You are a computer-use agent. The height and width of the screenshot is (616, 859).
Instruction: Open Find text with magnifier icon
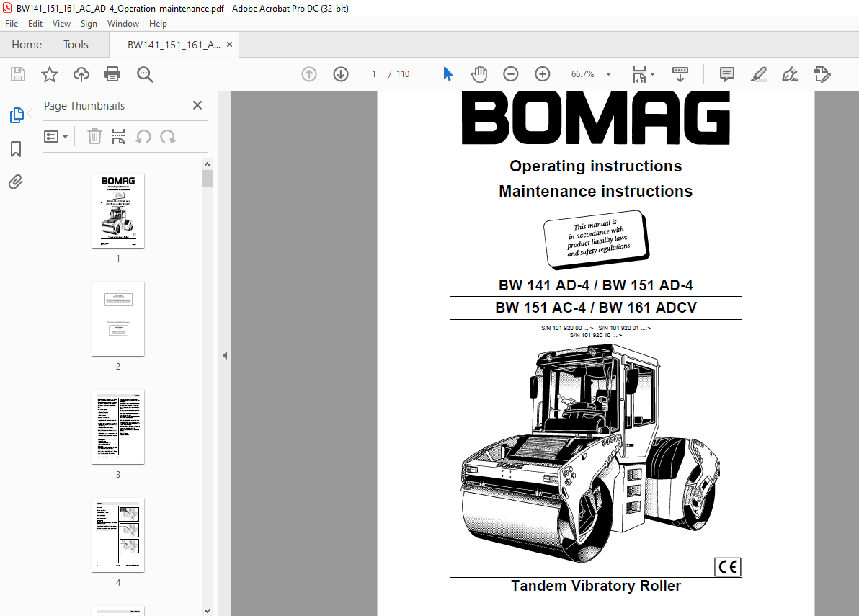pos(145,74)
